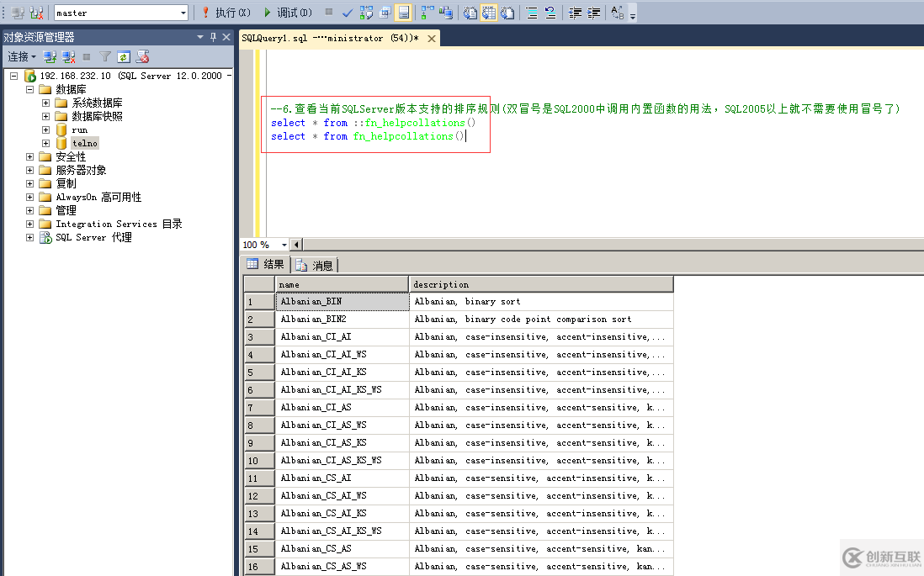The image size is (924, 576).
Task: Click the filter funnel icon in Object Explorer
Action: click(x=105, y=57)
